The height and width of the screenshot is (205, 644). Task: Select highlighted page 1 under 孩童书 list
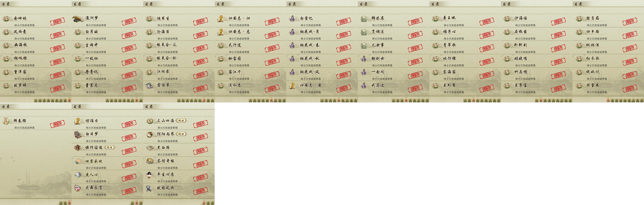tap(608, 100)
